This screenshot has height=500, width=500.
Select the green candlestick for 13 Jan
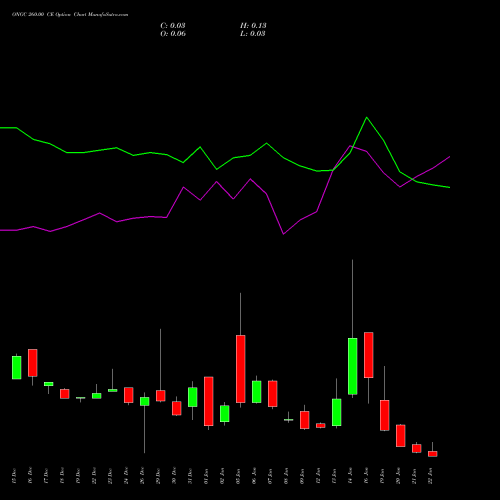[x=337, y=412]
